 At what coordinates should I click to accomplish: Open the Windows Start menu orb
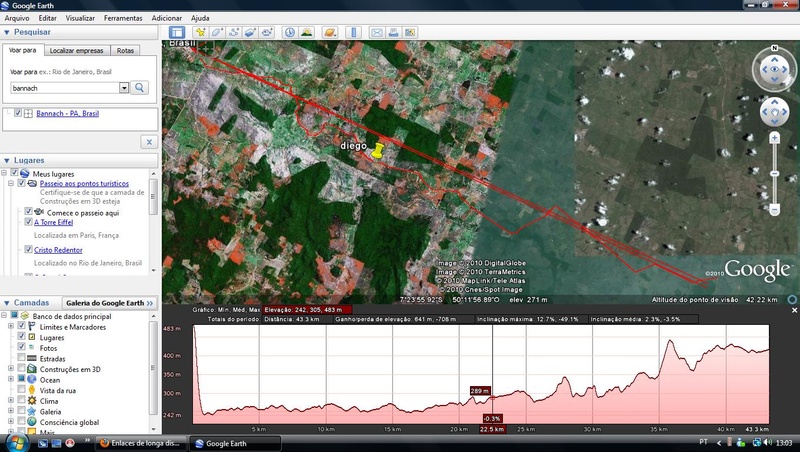coord(17,443)
